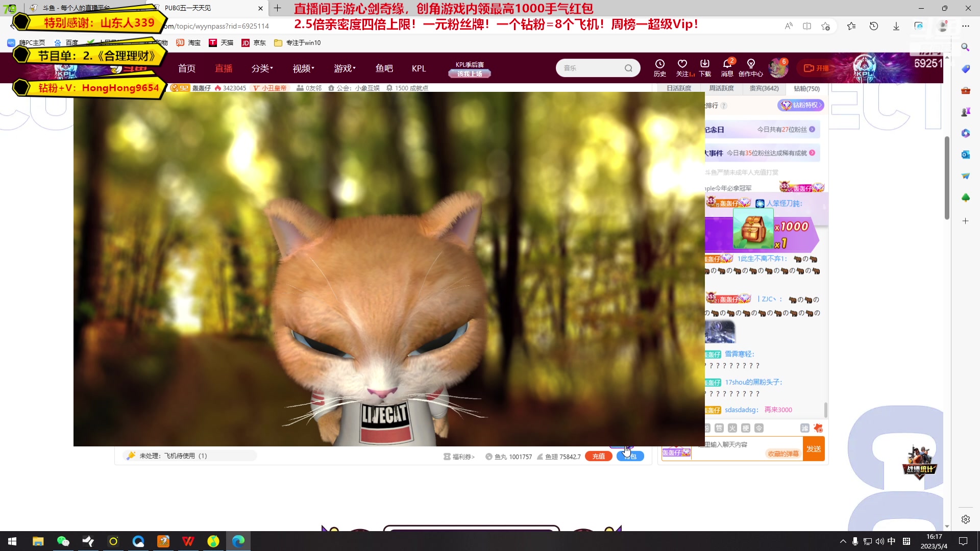Switch to 贵宾(3642) tab
The width and height of the screenshot is (980, 551).
(764, 88)
